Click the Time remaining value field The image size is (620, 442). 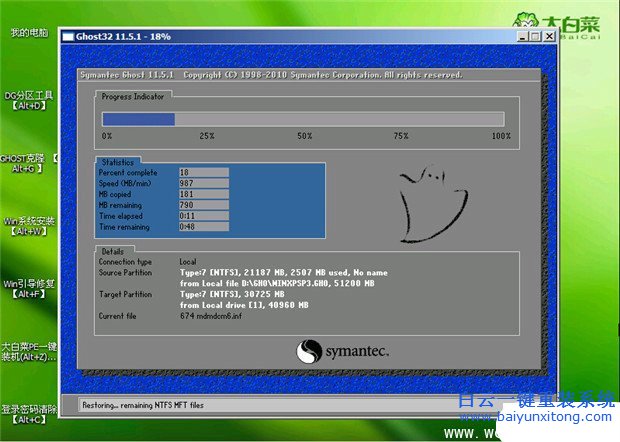click(203, 226)
